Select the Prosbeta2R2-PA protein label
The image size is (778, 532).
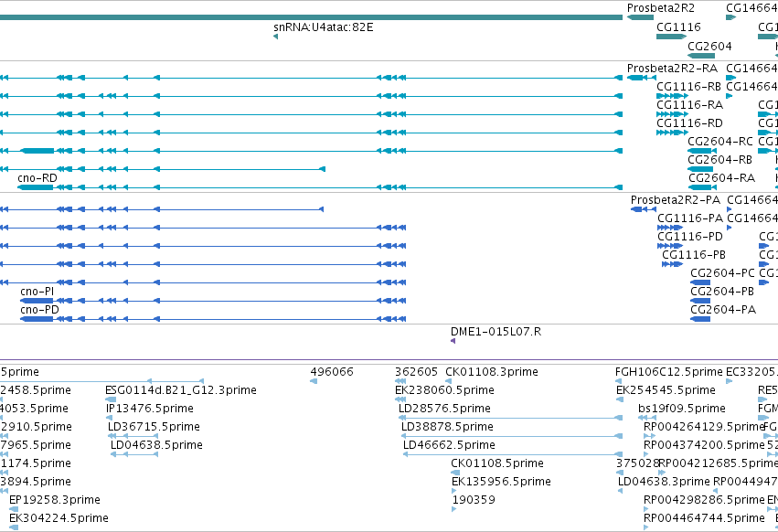(675, 200)
